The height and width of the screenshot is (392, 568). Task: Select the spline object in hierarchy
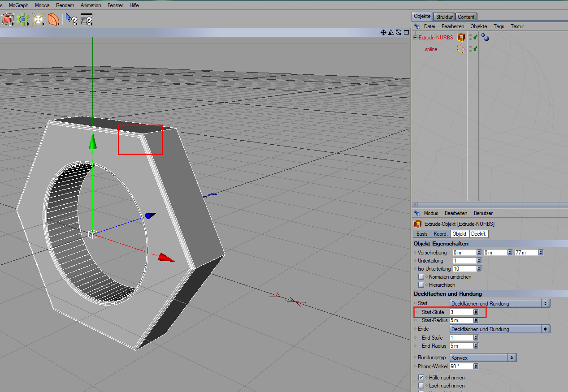click(431, 49)
